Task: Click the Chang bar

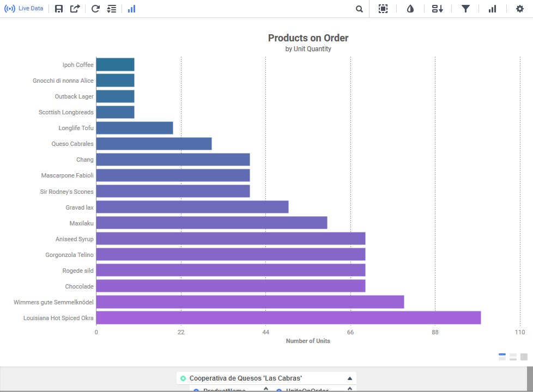Action: pyautogui.click(x=173, y=160)
